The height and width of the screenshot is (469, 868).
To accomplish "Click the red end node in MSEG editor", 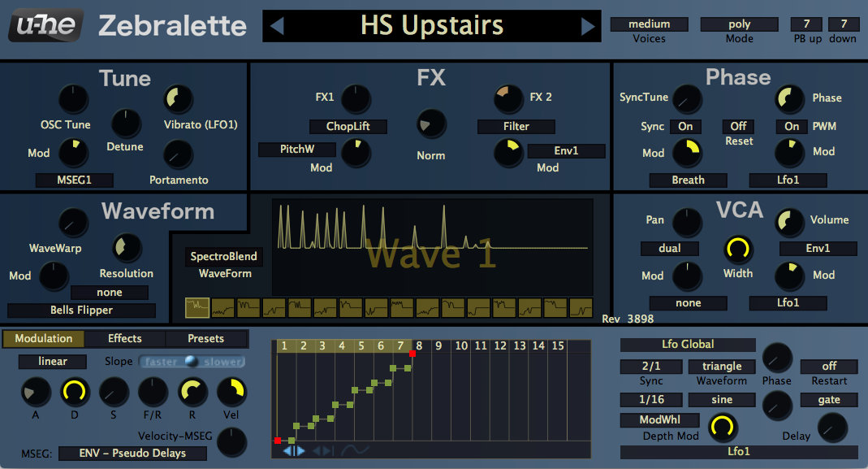I will (412, 353).
